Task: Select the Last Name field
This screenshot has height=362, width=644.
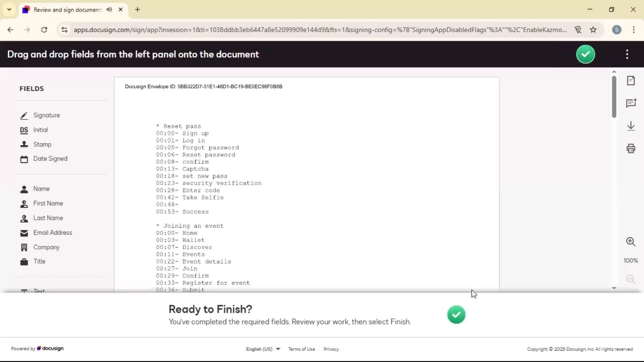Action: click(x=42, y=218)
